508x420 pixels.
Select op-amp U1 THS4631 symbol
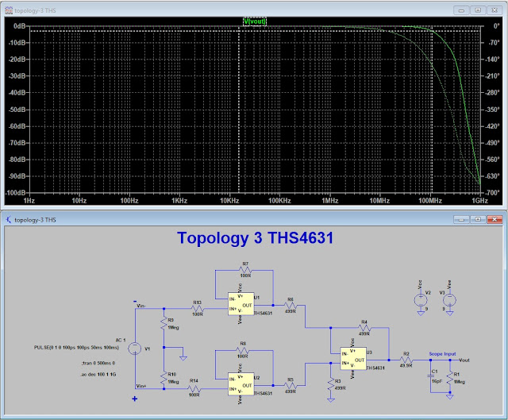coord(241,304)
